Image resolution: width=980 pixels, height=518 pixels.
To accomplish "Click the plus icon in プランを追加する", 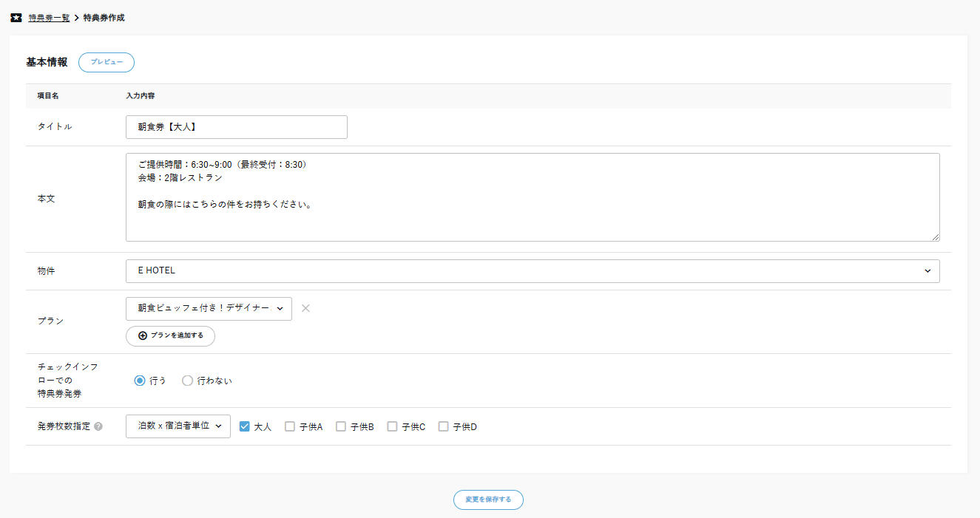I will tap(143, 335).
